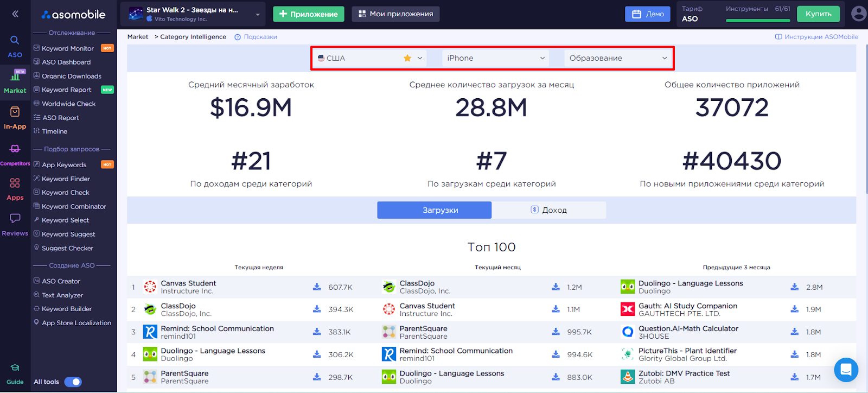The width and height of the screenshot is (868, 393).
Task: Collapse the sidebar with double-chevron icon
Action: pos(15,14)
